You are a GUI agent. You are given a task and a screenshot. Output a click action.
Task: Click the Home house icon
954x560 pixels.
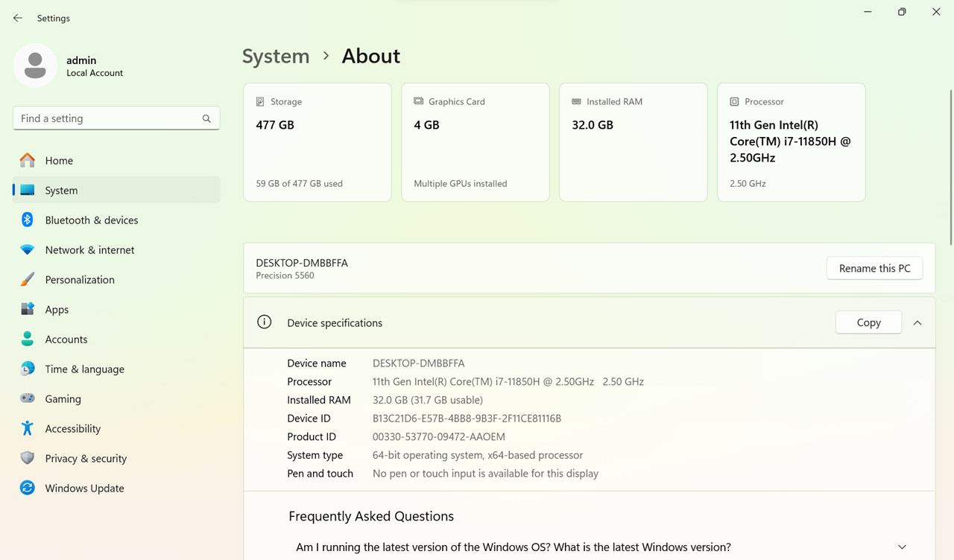point(28,160)
